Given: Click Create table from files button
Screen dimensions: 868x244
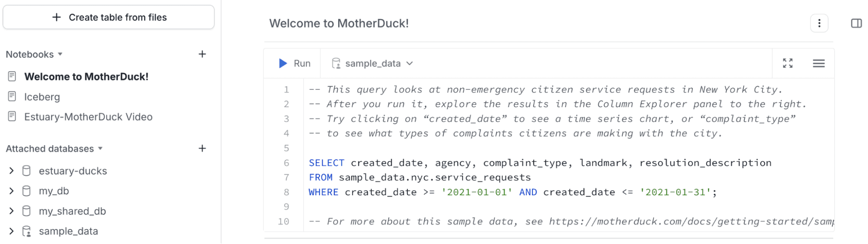Looking at the screenshot, I should click(109, 17).
